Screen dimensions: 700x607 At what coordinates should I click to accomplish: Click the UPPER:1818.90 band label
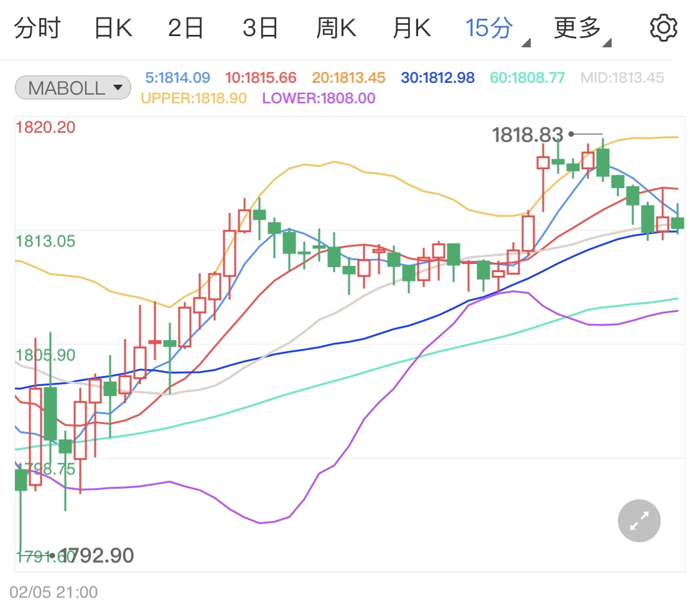[194, 98]
